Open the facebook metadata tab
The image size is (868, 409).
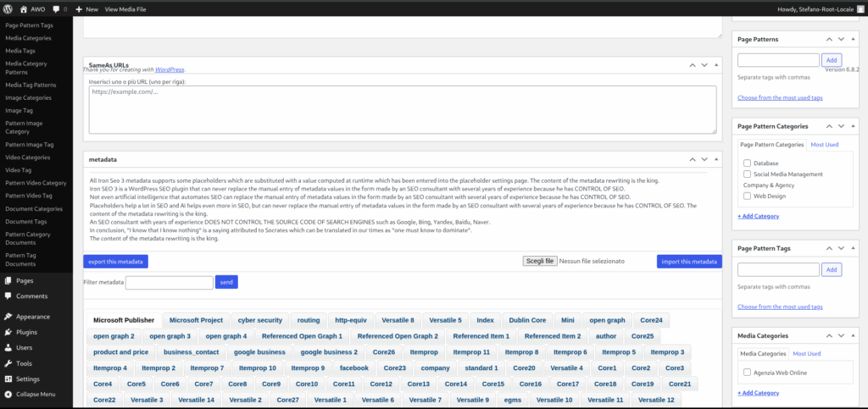point(354,368)
